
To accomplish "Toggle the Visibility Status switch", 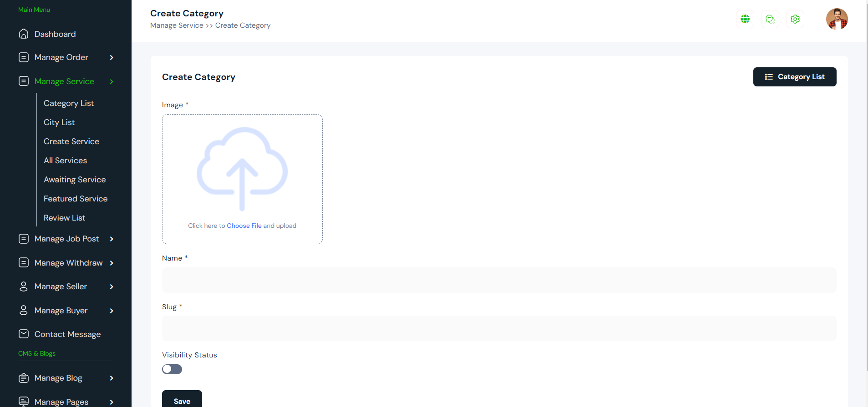I will tap(172, 369).
